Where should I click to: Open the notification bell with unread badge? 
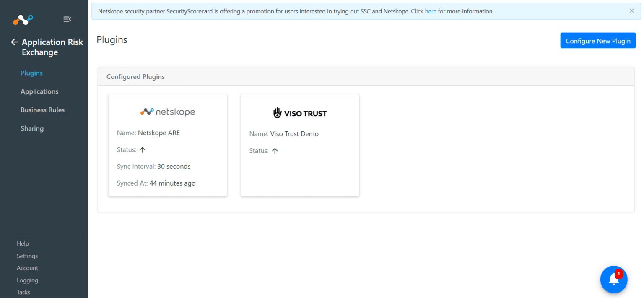point(613,279)
